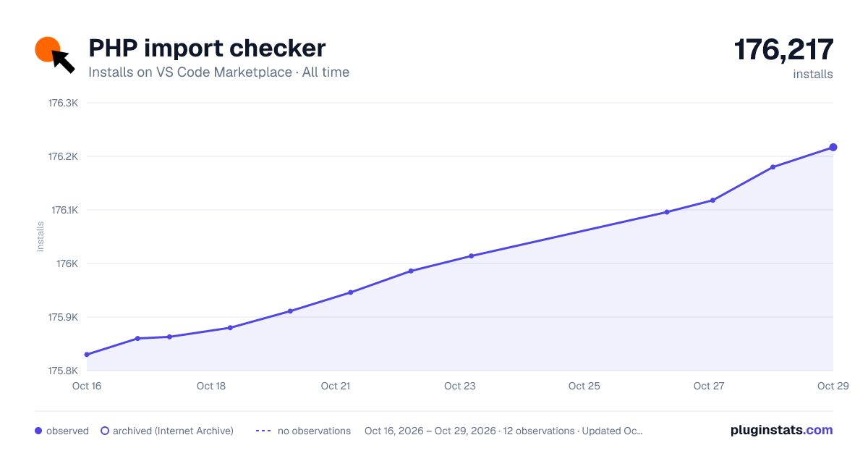Image resolution: width=868 pixels, height=456 pixels.
Task: Click the 'Oct 29' x-axis label
Action: (832, 386)
